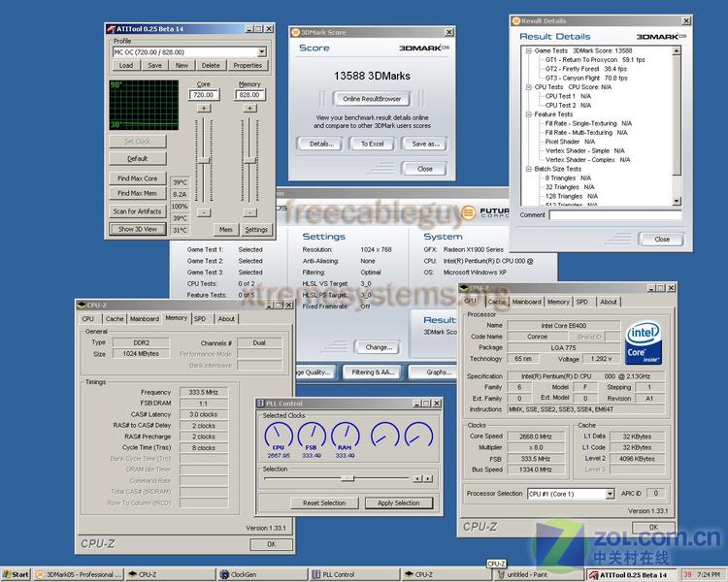728x582 pixels.
Task: Click the Result Details window title icon
Action: click(x=515, y=21)
